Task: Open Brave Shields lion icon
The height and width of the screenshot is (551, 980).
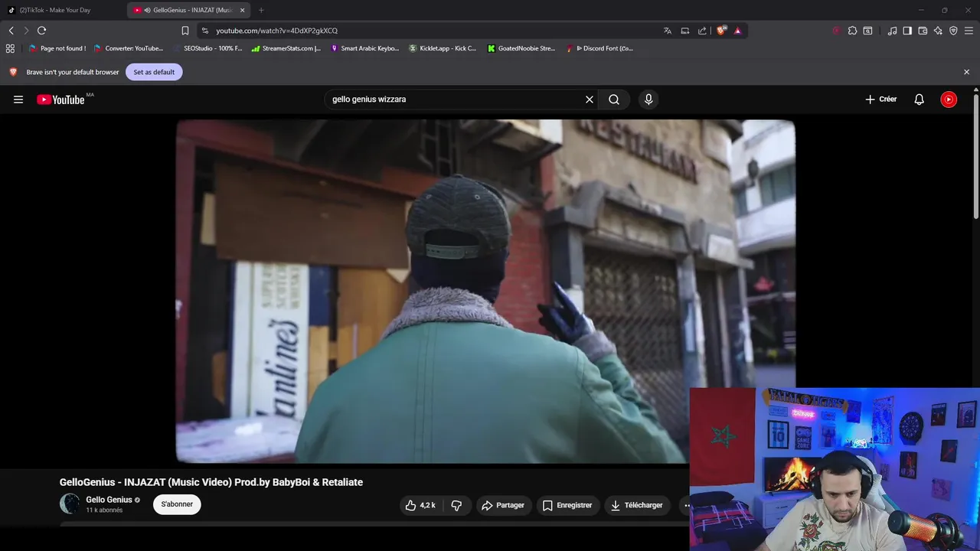Action: tap(720, 31)
